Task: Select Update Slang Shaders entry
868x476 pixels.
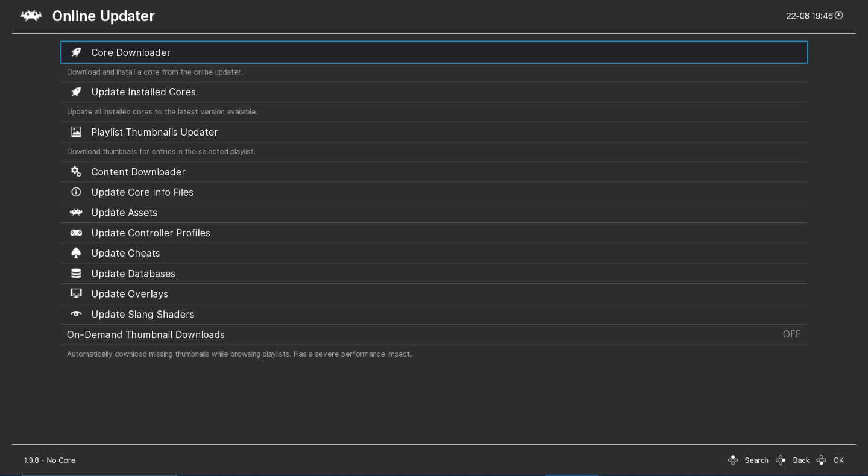Action: 434,315
